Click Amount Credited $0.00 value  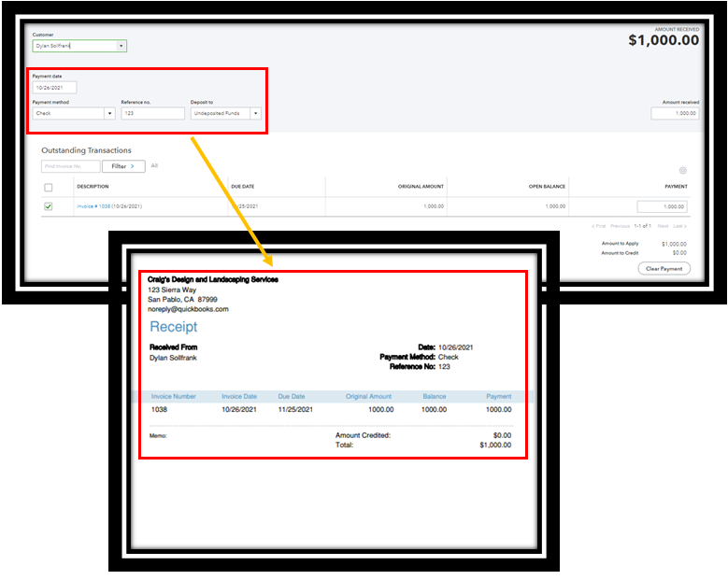point(502,435)
